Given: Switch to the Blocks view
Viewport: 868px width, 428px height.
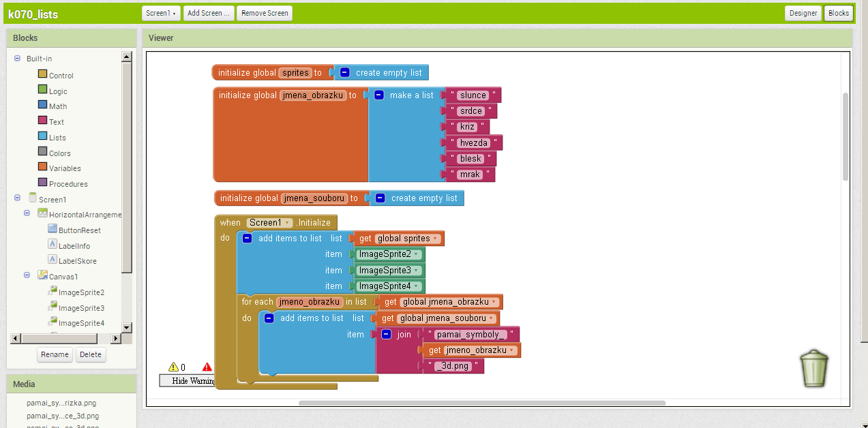Looking at the screenshot, I should tap(839, 13).
